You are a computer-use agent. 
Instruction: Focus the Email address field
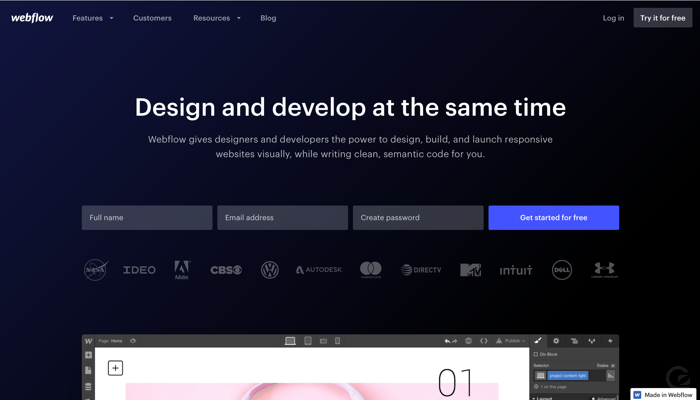(x=283, y=218)
